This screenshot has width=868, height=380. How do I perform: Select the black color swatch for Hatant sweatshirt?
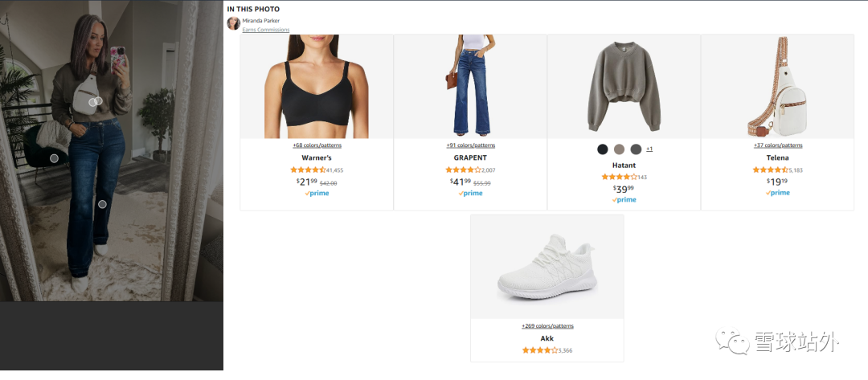point(603,149)
